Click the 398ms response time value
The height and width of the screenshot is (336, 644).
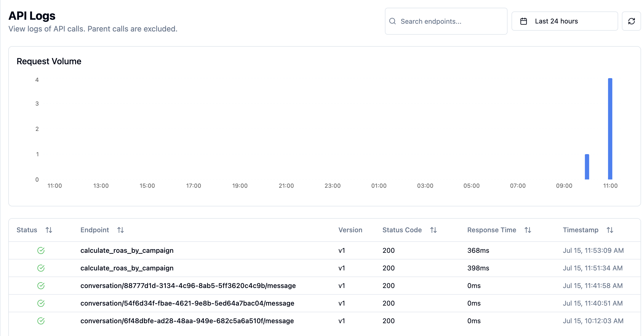[x=478, y=268]
